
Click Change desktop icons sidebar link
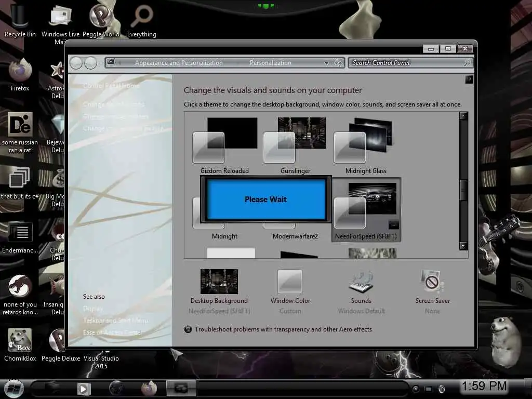pos(114,104)
